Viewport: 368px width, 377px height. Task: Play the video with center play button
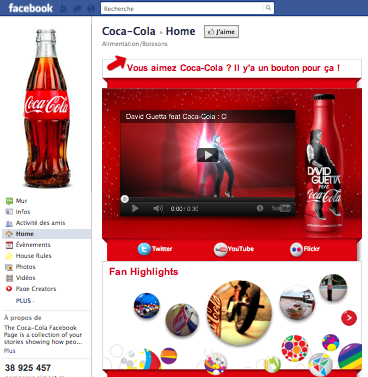coord(208,155)
